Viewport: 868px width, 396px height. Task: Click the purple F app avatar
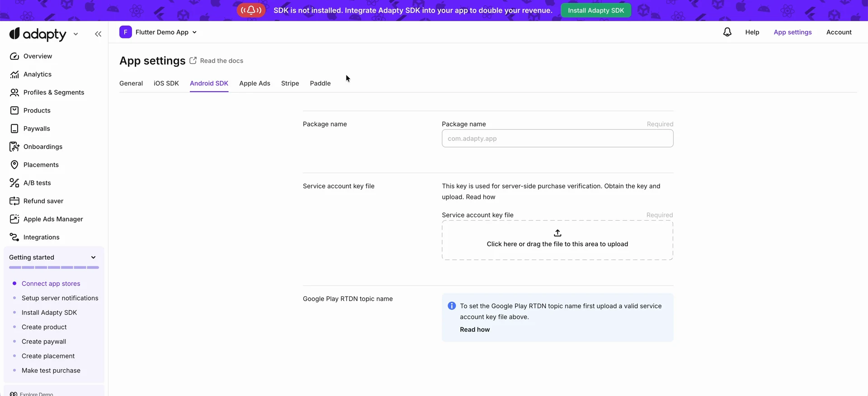[126, 32]
